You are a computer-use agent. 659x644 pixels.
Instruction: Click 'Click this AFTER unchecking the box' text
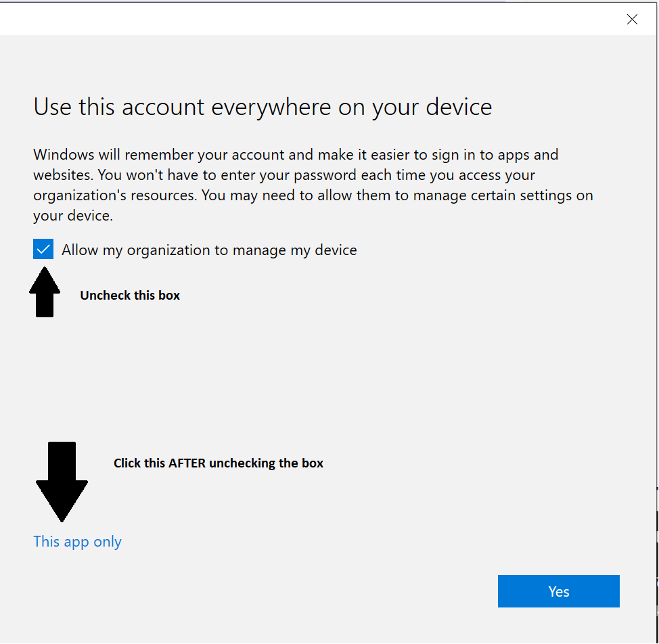(x=218, y=463)
